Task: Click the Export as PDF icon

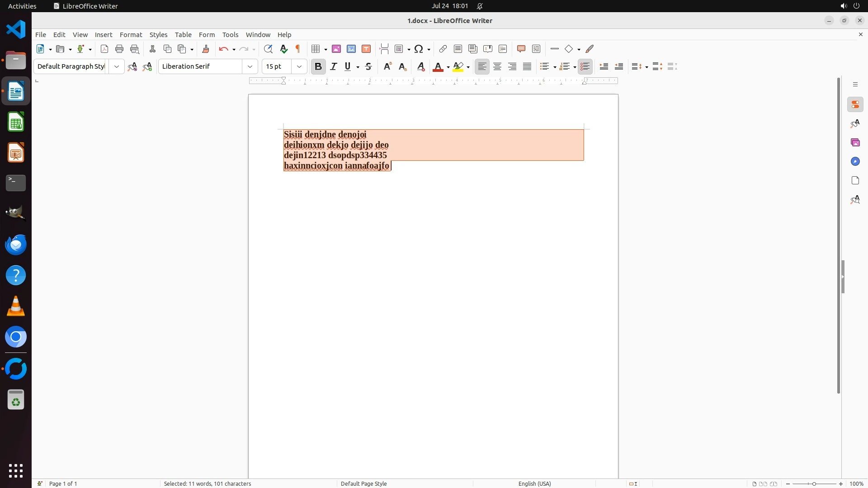Action: click(104, 49)
